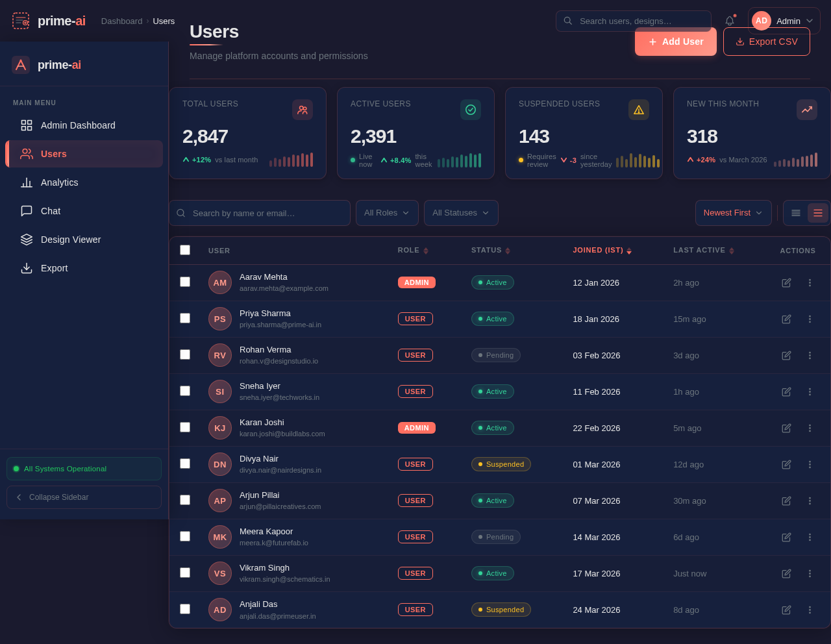Click inside the name or email search field
Viewport: 831px width, 644px height.
(260, 212)
